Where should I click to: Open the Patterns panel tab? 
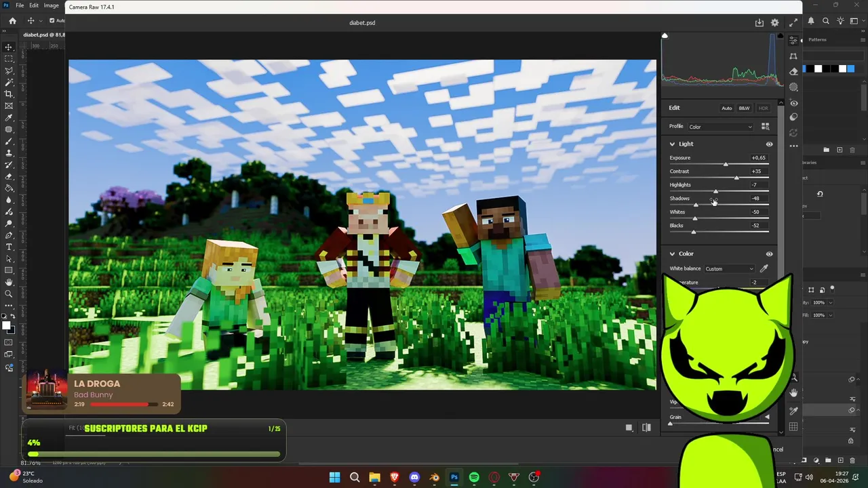(x=817, y=40)
